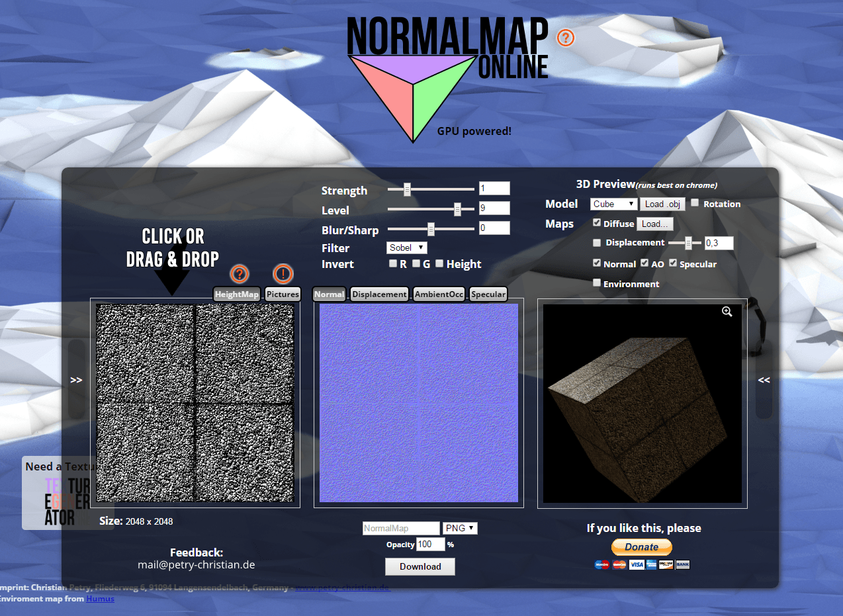Switch to the AmbientOcc tab
Screen dimensions: 843x616
[x=439, y=294]
